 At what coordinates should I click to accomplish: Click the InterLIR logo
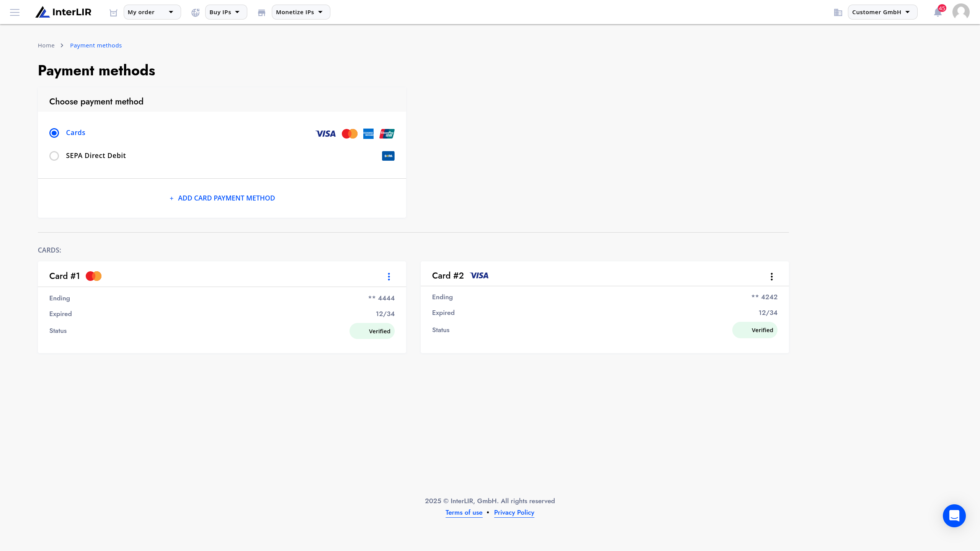click(63, 12)
